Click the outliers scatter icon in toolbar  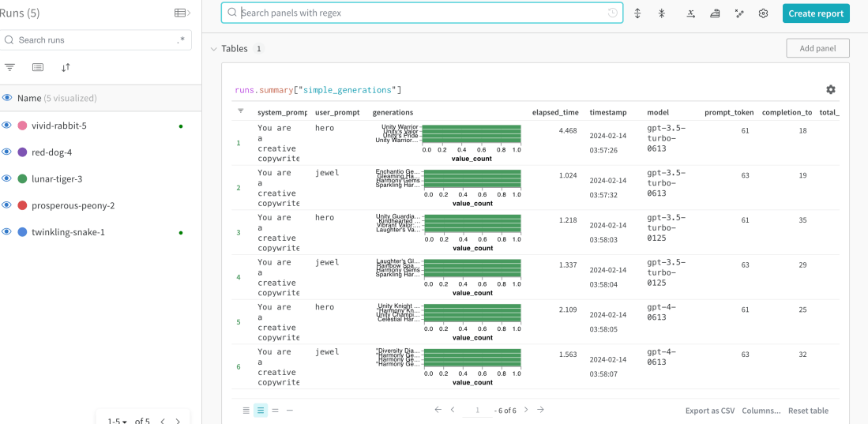click(x=739, y=13)
